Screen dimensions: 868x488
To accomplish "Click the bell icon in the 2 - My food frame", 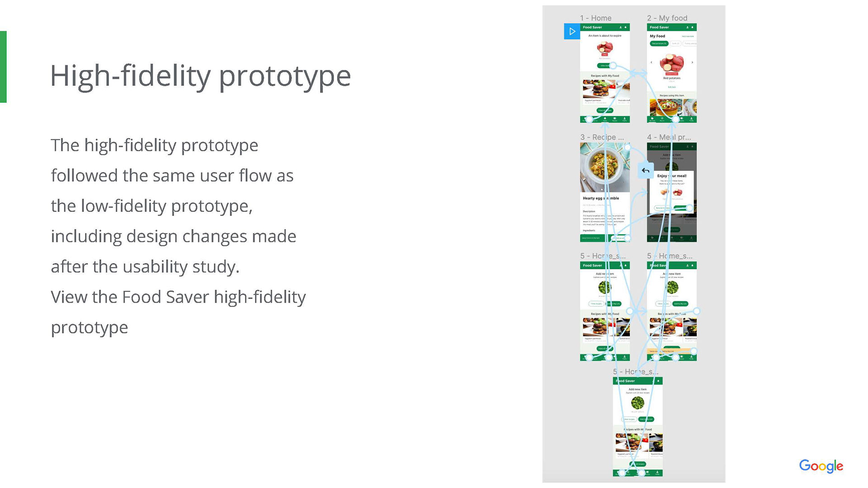I will pyautogui.click(x=692, y=27).
